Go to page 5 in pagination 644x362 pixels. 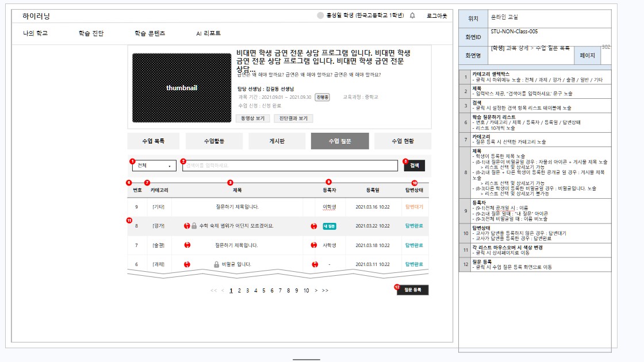(264, 291)
